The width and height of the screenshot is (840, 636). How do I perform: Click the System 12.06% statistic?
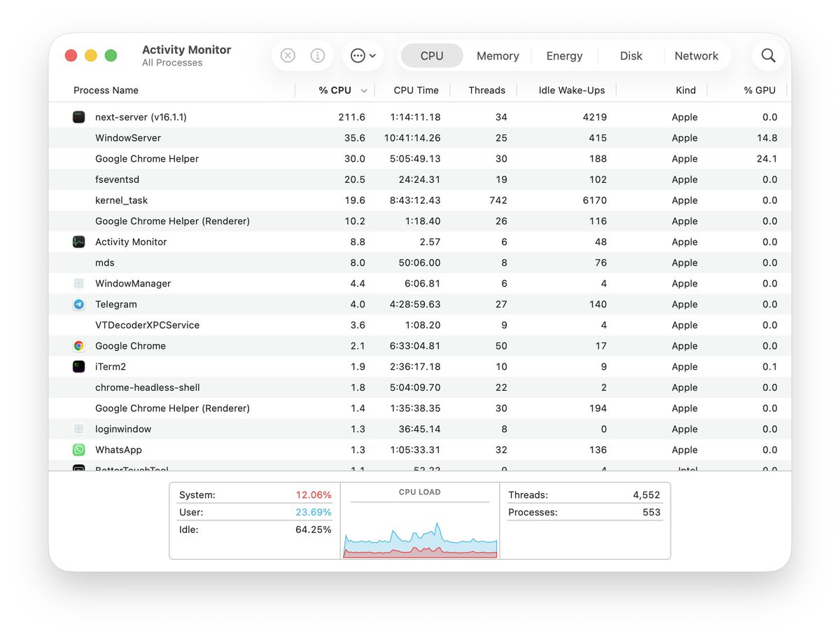tap(255, 495)
